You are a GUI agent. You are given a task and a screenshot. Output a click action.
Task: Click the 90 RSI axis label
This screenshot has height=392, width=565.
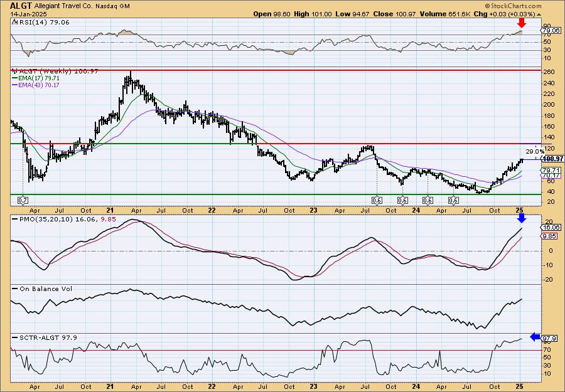[x=547, y=26]
